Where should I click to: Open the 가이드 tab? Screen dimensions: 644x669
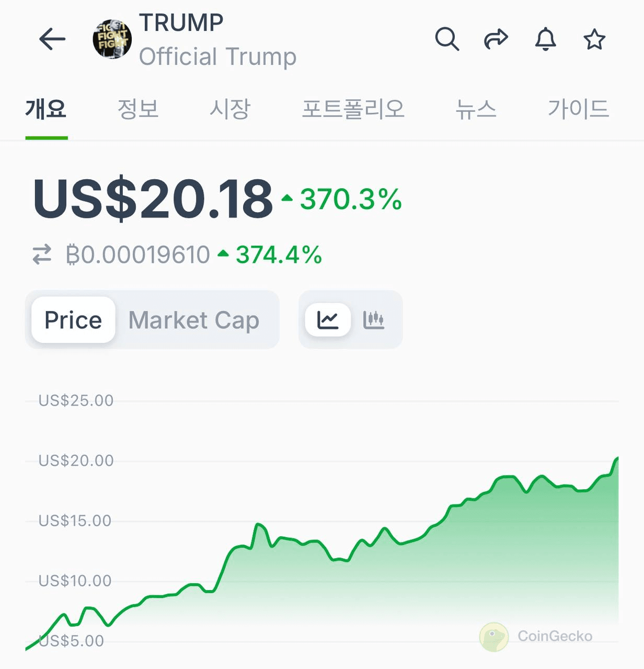[x=578, y=109]
